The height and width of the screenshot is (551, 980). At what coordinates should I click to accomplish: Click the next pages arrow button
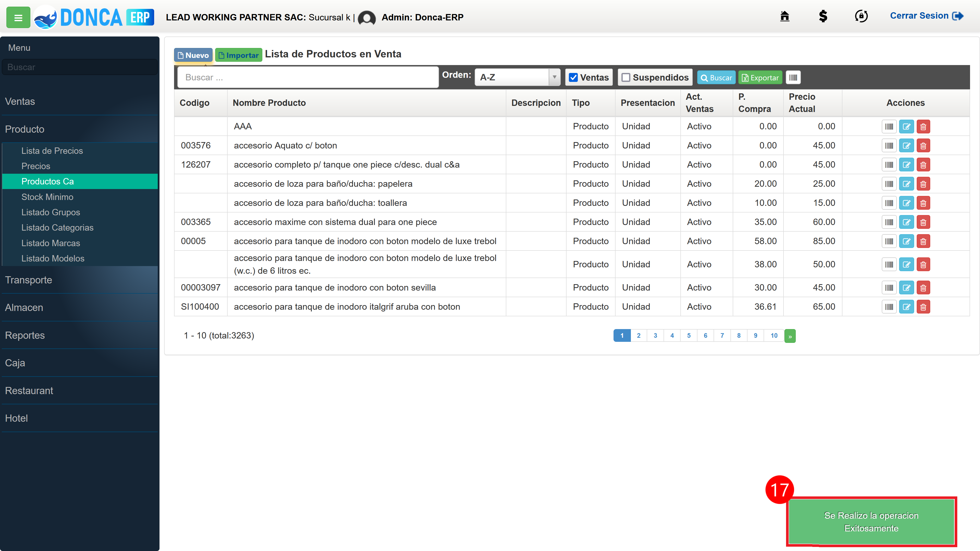(790, 336)
